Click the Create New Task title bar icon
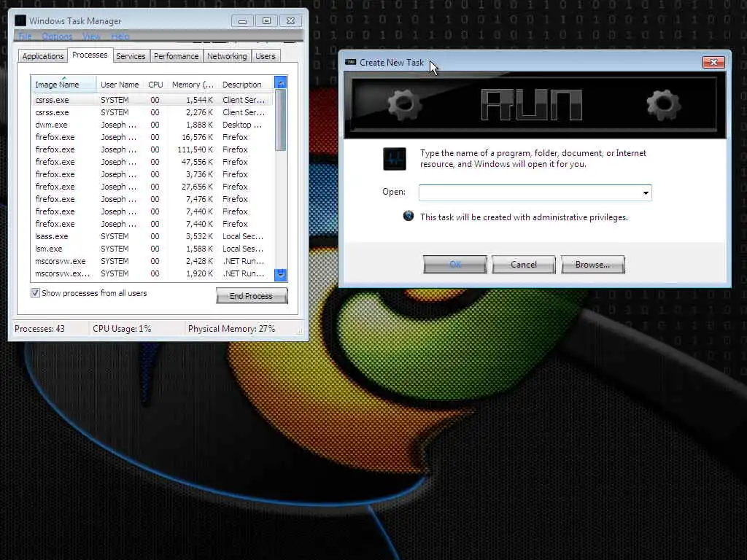747x560 pixels. [351, 62]
